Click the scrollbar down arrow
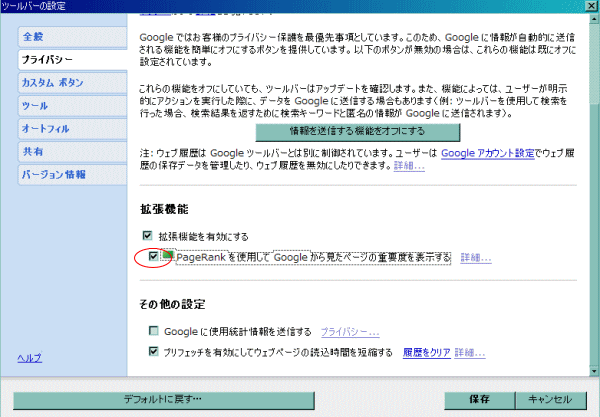The image size is (600, 417). click(x=594, y=371)
